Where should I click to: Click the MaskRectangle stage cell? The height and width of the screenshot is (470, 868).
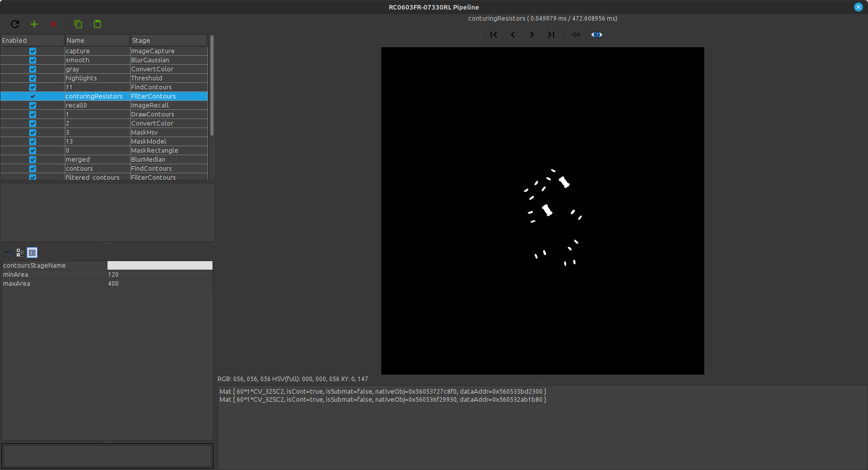click(x=169, y=151)
